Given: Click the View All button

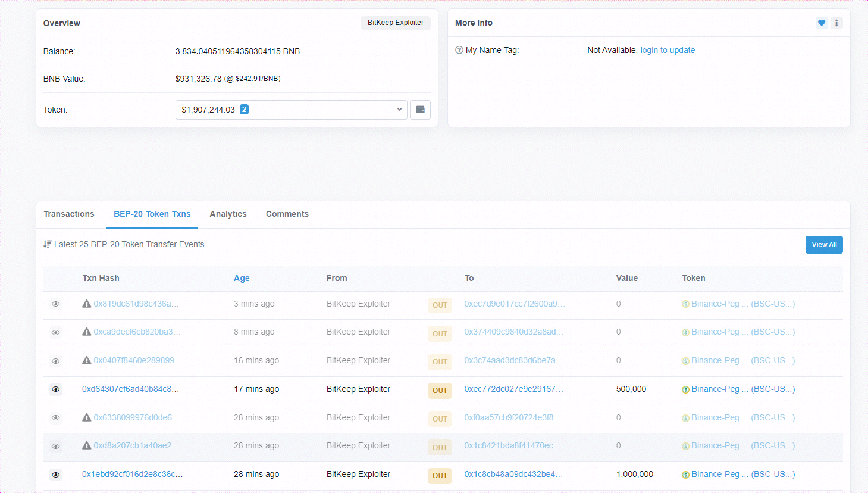Looking at the screenshot, I should point(824,245).
